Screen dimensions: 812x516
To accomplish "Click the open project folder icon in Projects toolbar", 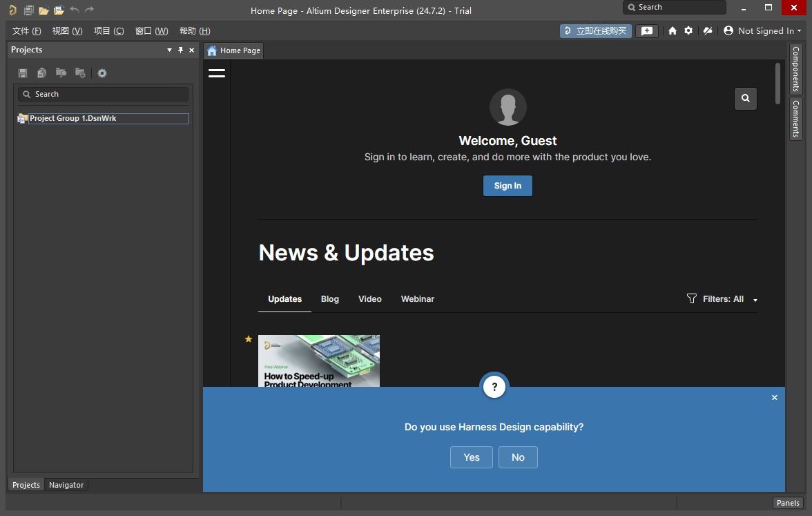I will [x=61, y=73].
